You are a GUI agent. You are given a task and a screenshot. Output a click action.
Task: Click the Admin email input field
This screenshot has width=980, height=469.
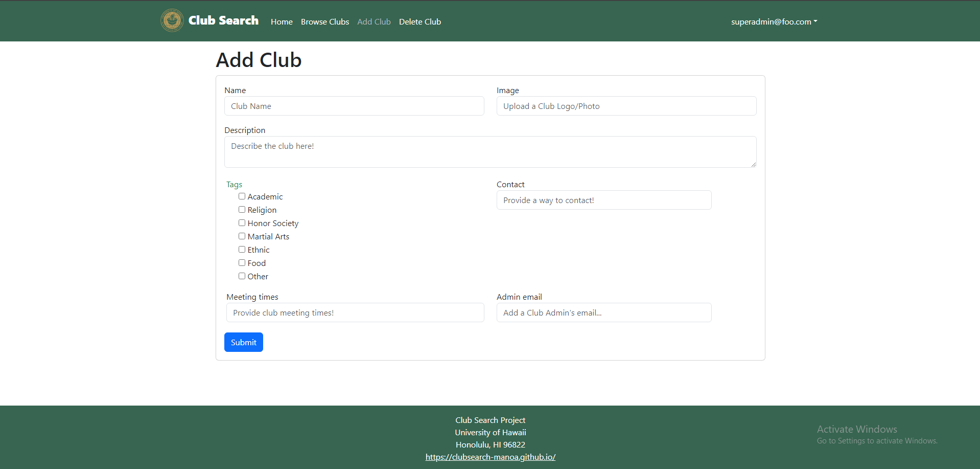pyautogui.click(x=604, y=312)
